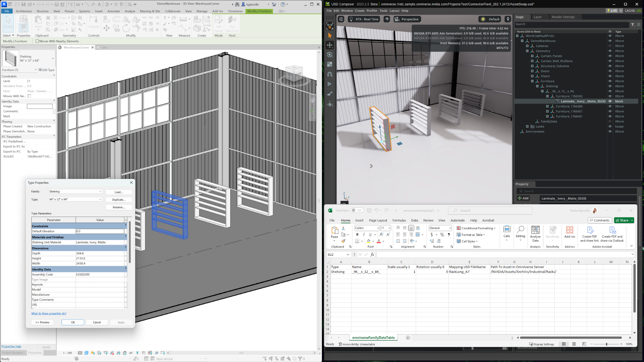Click the Excel insert function fx icon
The image size is (644, 362).
point(372,254)
